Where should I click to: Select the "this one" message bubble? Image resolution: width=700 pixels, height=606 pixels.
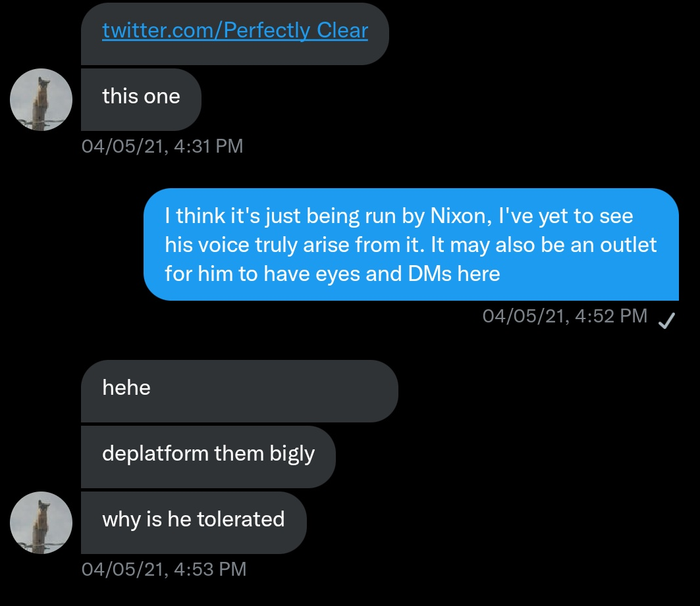click(141, 99)
